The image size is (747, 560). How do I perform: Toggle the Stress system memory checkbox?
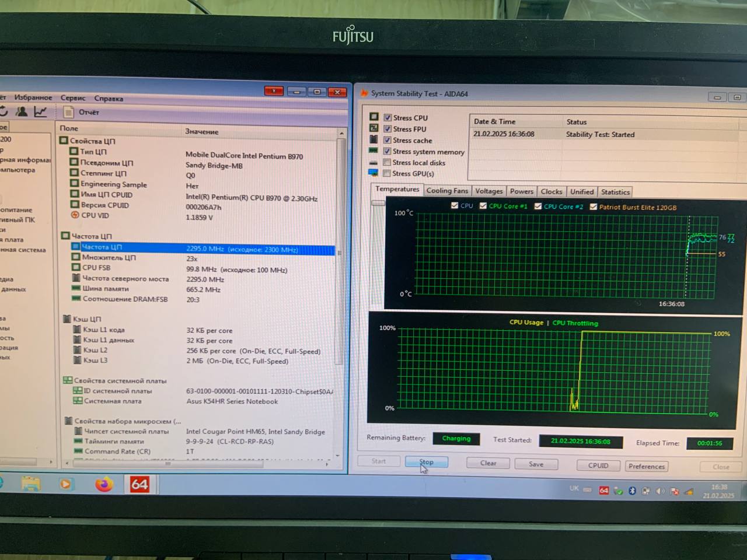coord(387,151)
